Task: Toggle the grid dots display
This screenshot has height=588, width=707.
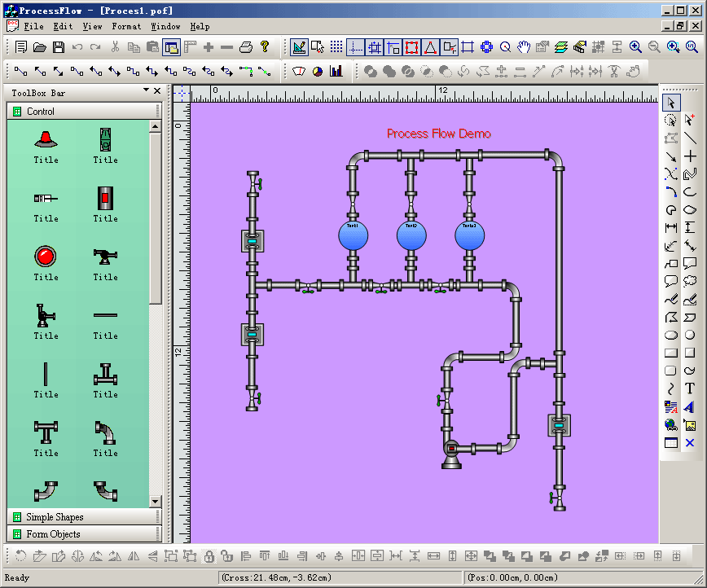Action: click(x=336, y=47)
